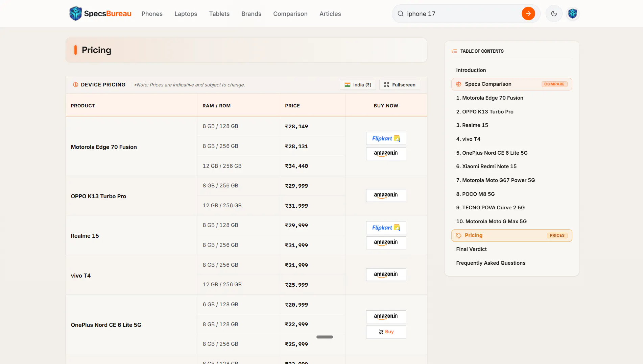Open Amazon.in link for OnePlus Nord CE 6 Lite
This screenshot has width=643, height=364.
(386, 316)
